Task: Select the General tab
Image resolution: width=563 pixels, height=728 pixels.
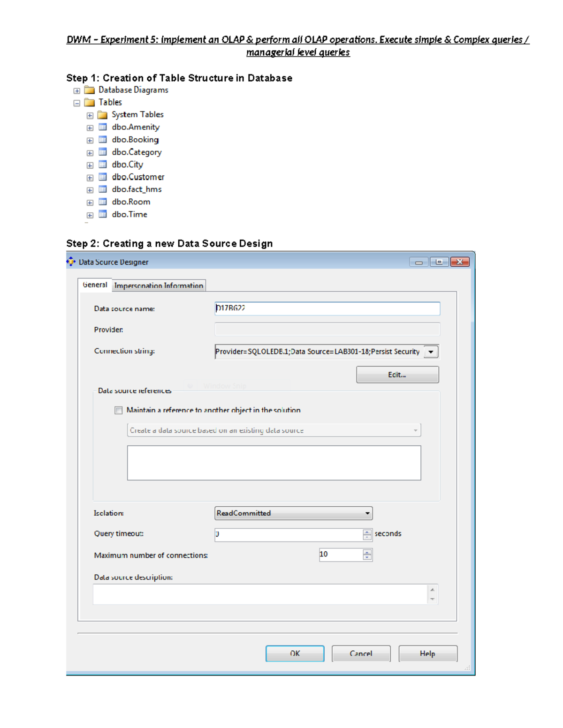Action: tap(95, 284)
